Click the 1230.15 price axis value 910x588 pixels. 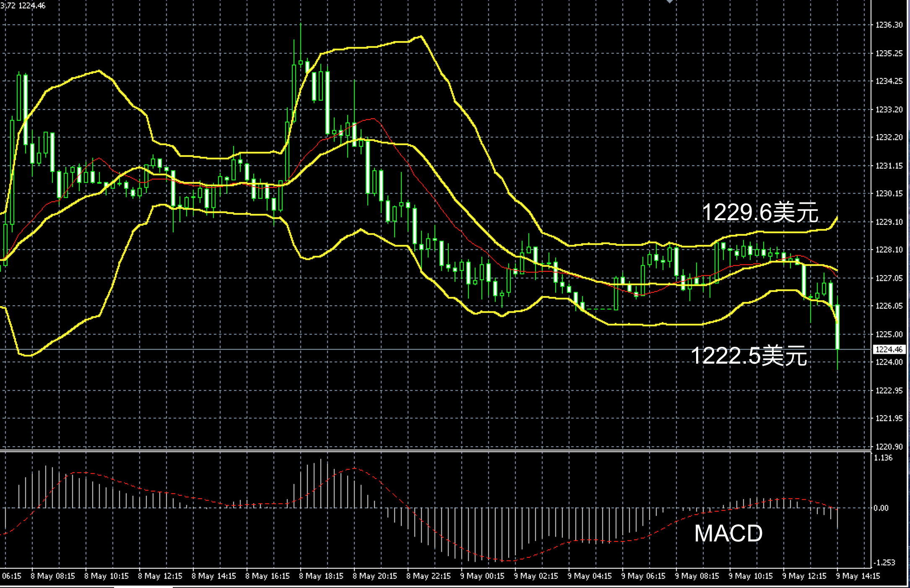[x=889, y=193]
